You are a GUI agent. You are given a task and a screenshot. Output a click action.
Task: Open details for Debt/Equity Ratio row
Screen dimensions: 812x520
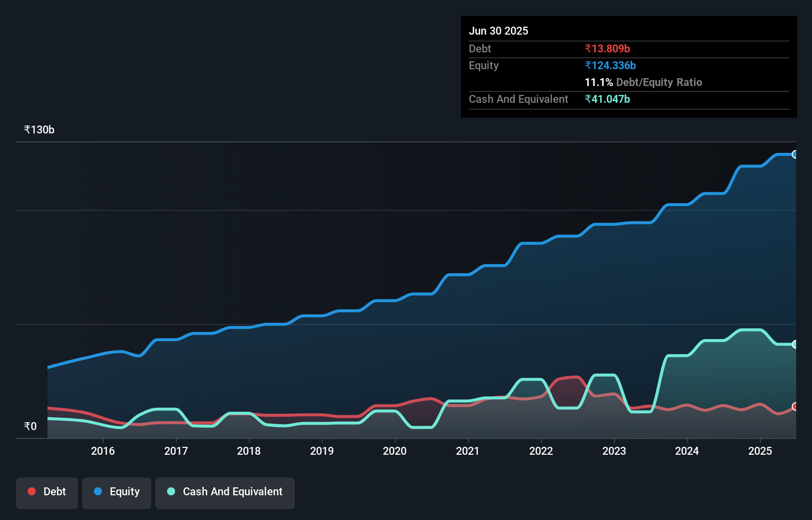click(x=644, y=82)
